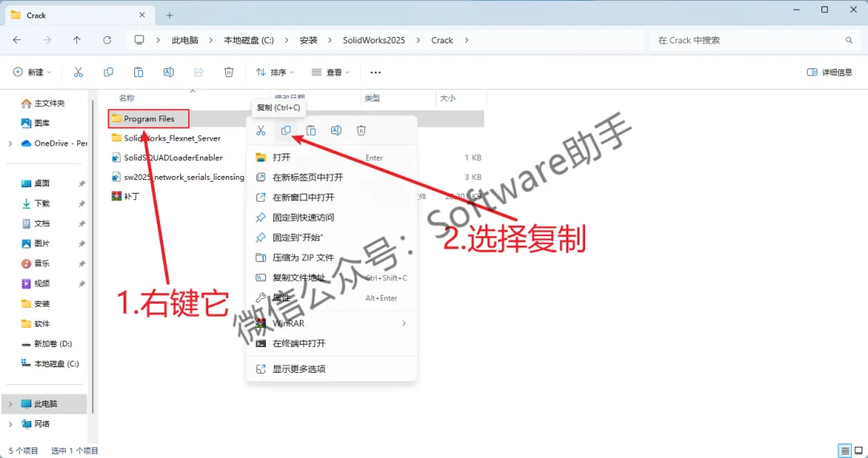Expand the 网络 tree node
The width and height of the screenshot is (868, 458).
(x=10, y=423)
